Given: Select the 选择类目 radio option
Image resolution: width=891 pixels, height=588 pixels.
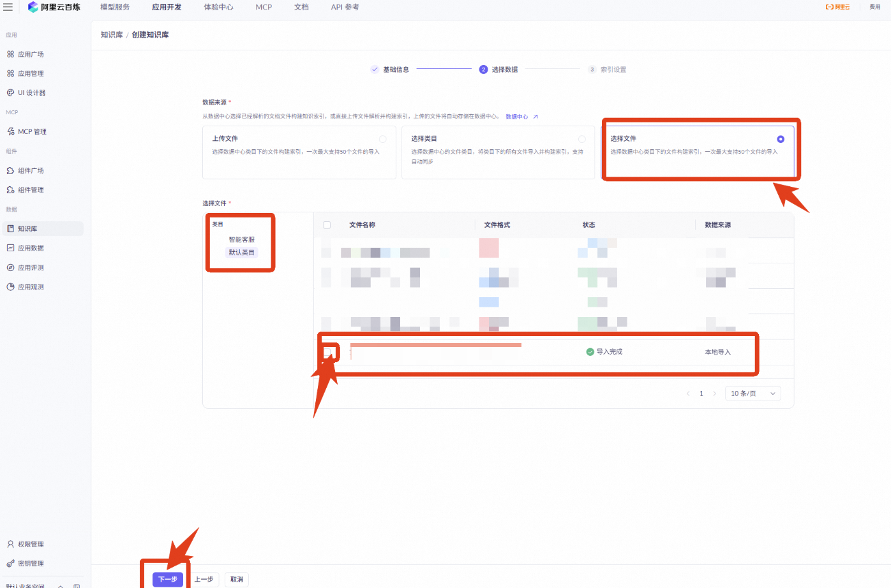Looking at the screenshot, I should [x=582, y=139].
